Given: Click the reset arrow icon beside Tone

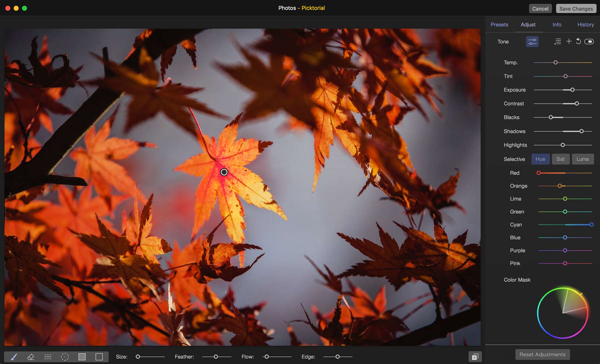Looking at the screenshot, I should [x=578, y=41].
